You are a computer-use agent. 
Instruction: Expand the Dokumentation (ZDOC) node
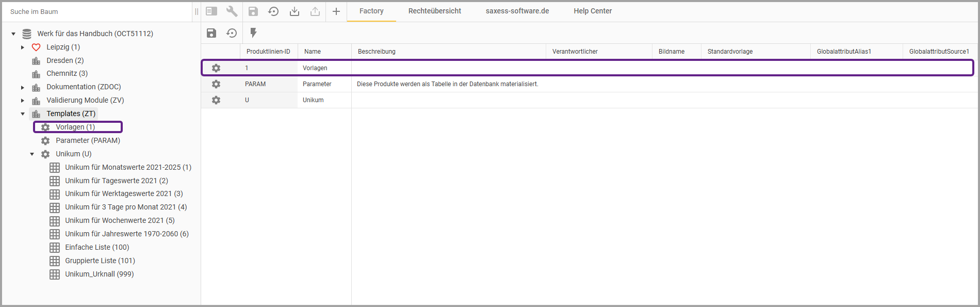23,87
